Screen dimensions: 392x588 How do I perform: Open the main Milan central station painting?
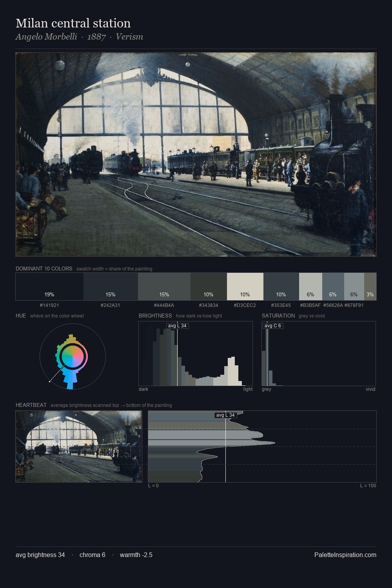click(196, 154)
